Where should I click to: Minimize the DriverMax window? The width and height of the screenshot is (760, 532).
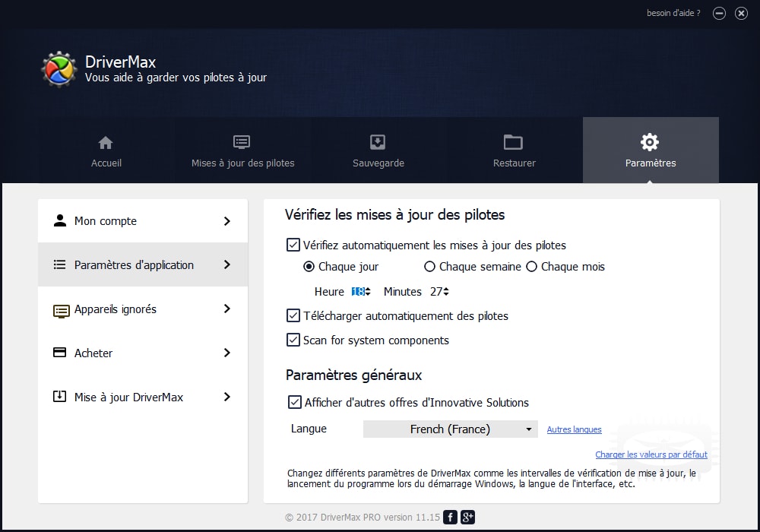click(x=719, y=13)
